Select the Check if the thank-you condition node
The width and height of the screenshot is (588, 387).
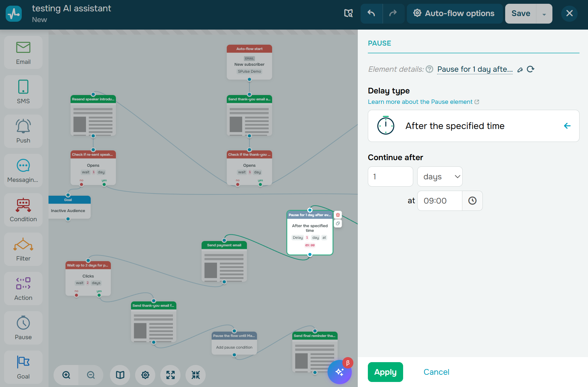tap(249, 168)
